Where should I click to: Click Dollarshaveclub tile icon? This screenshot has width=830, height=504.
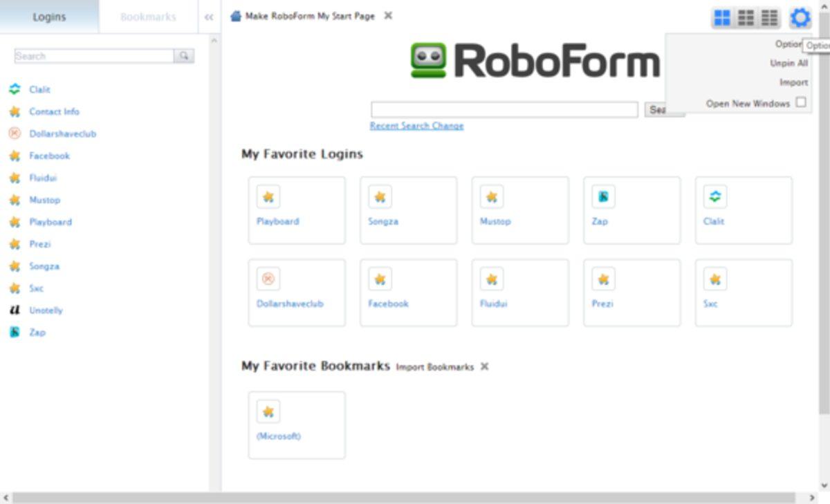(268, 279)
